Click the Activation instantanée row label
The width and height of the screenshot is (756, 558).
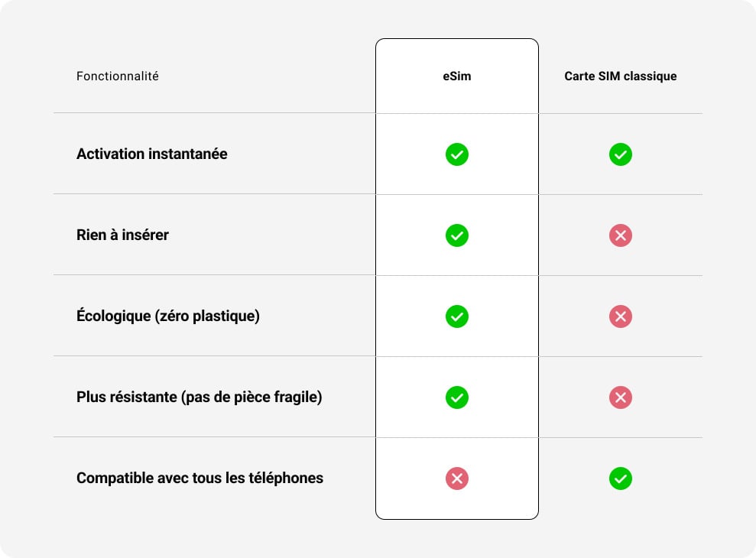[152, 154]
